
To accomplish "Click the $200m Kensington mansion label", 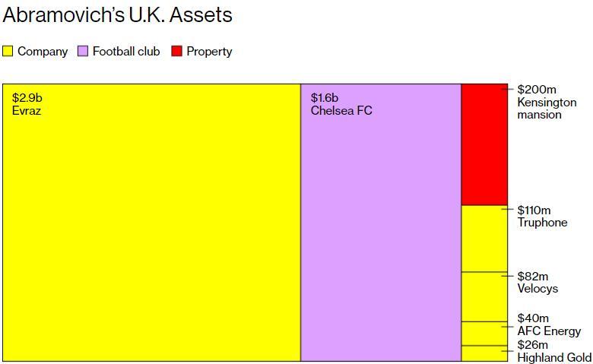I will click(547, 102).
